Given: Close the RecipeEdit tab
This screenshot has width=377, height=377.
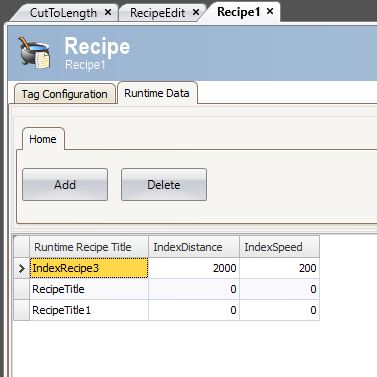Looking at the screenshot, I should 196,12.
